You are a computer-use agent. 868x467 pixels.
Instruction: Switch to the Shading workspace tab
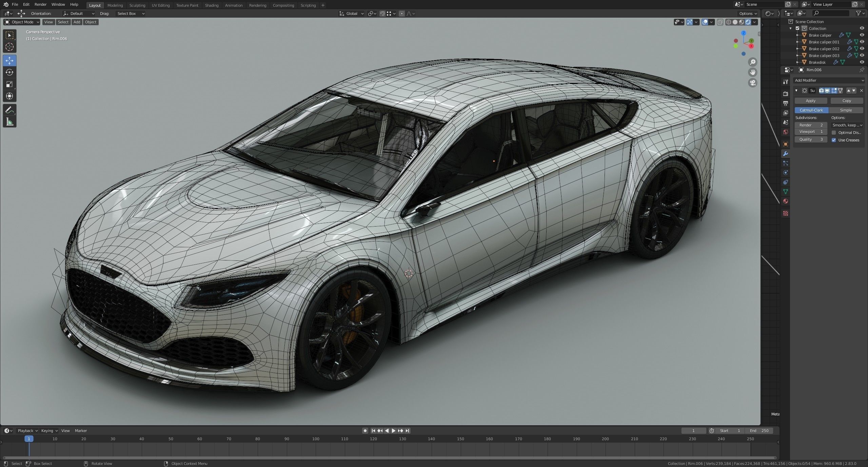[x=212, y=5]
